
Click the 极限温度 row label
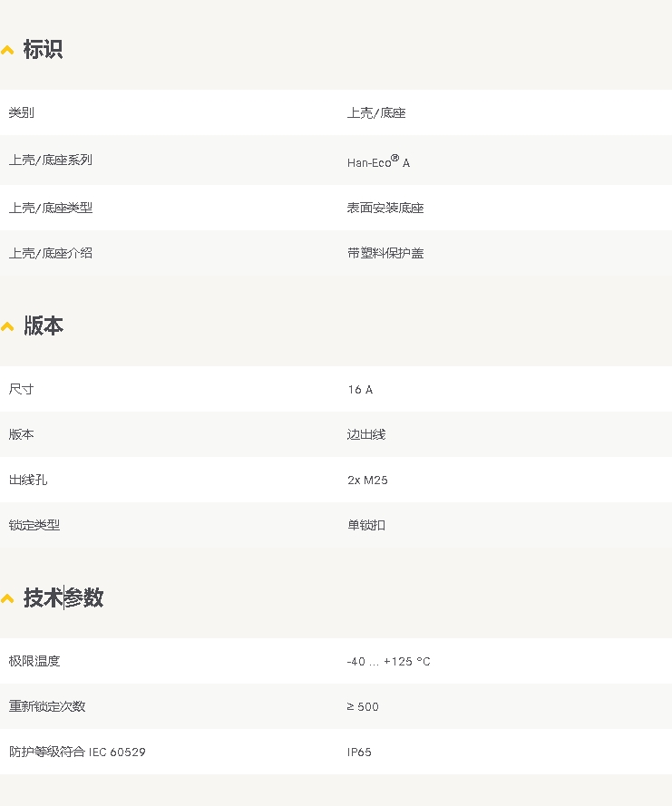click(34, 661)
